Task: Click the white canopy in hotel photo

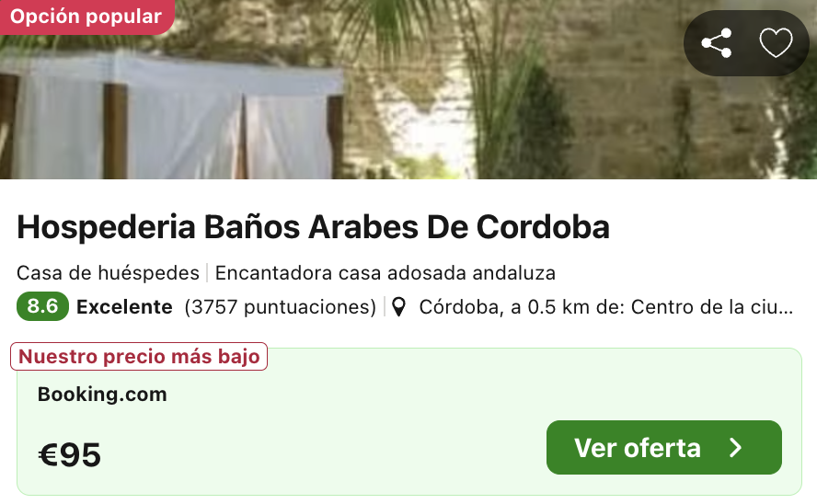Action: pyautogui.click(x=172, y=117)
